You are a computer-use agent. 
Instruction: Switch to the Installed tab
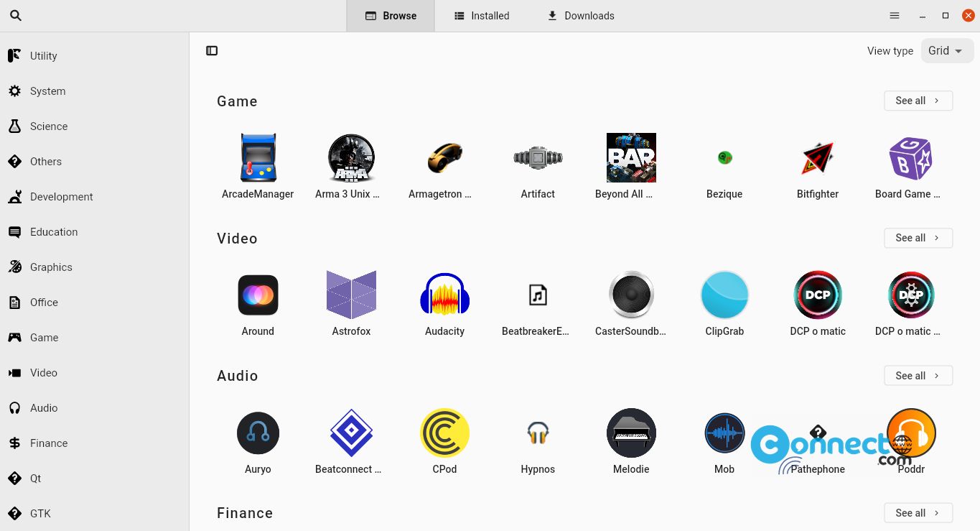pos(482,16)
